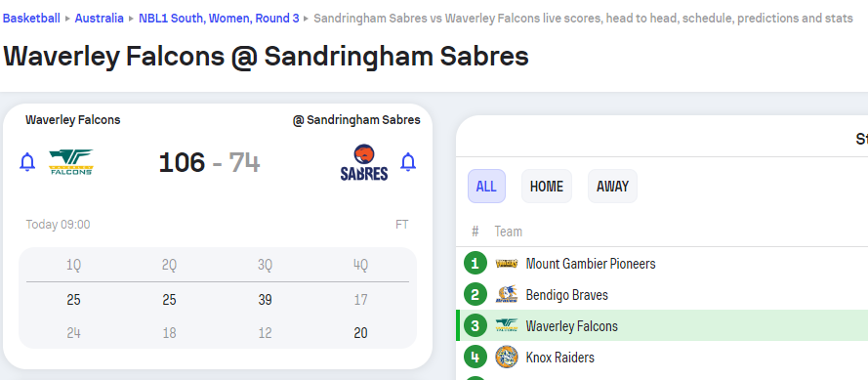The width and height of the screenshot is (868, 380).
Task: Go to Basketball breadcrumb link
Action: click(x=31, y=19)
